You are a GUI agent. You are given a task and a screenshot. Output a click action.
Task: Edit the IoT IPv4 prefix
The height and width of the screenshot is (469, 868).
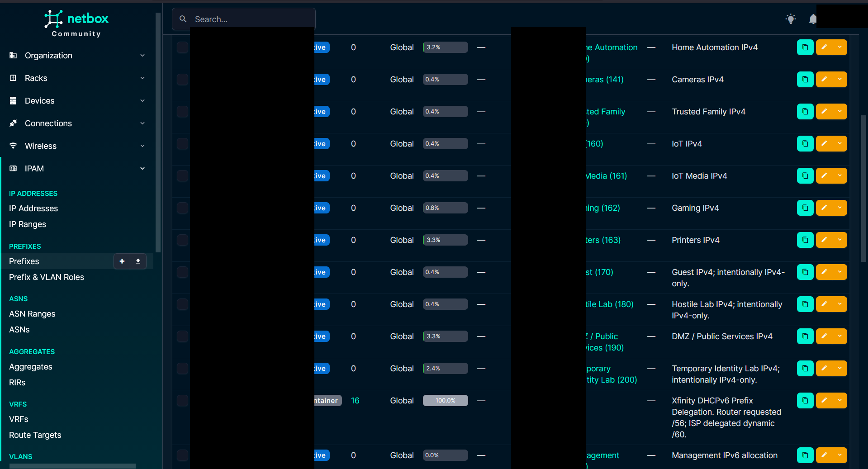point(824,144)
